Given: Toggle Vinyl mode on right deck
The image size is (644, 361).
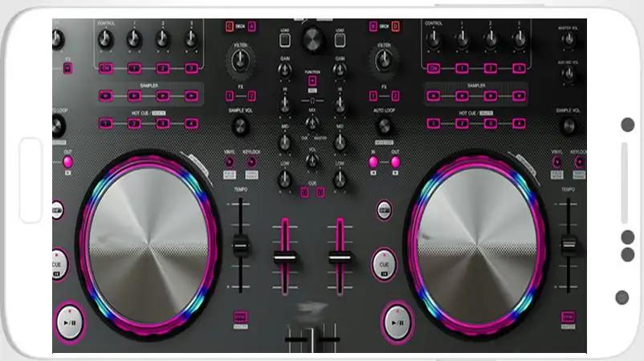Looking at the screenshot, I should (x=557, y=162).
